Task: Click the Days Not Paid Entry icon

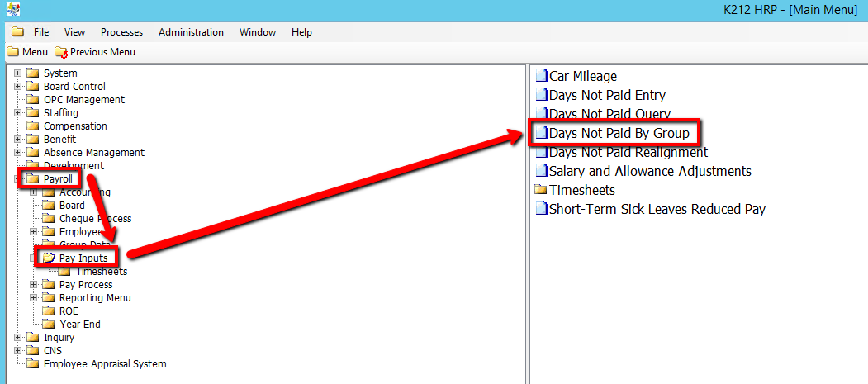Action: click(542, 95)
